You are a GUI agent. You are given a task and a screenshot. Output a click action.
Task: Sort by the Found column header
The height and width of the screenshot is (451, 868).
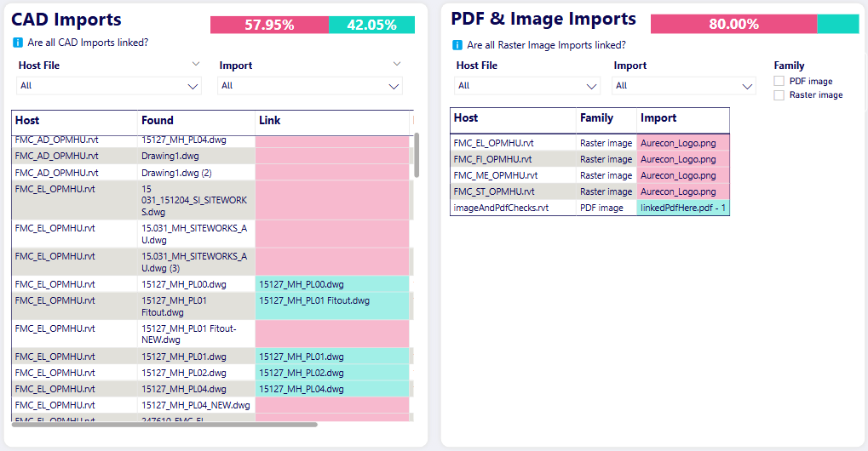196,121
